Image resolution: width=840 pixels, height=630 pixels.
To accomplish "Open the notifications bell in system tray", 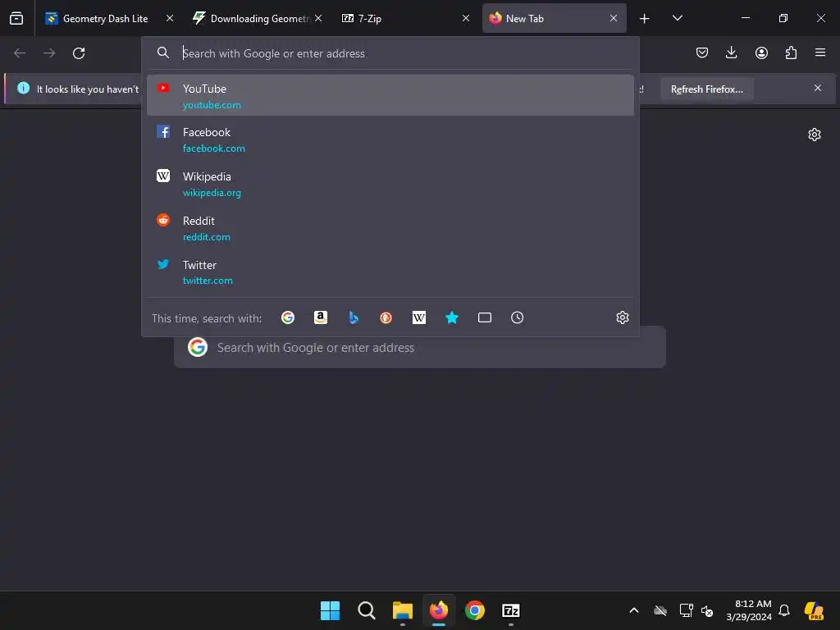I will (784, 610).
